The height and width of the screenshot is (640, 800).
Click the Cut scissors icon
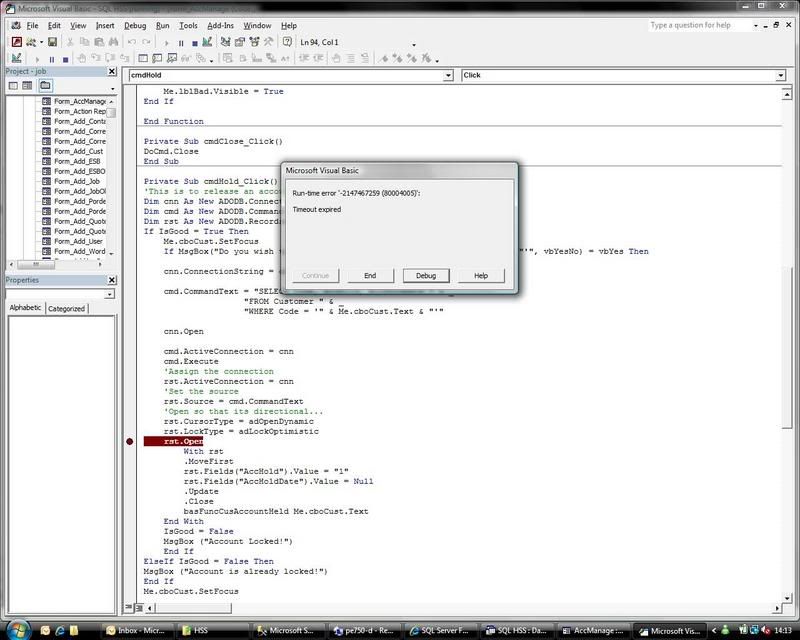pyautogui.click(x=70, y=42)
